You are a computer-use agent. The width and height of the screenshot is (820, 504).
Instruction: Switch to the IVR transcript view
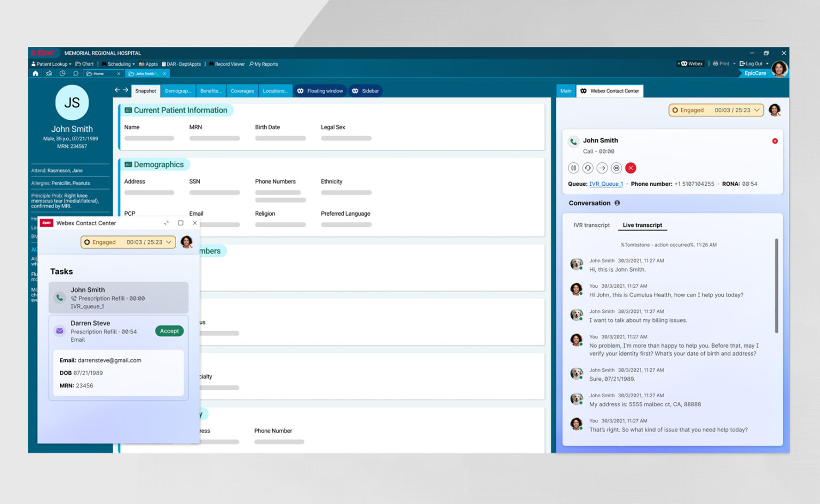pos(591,225)
